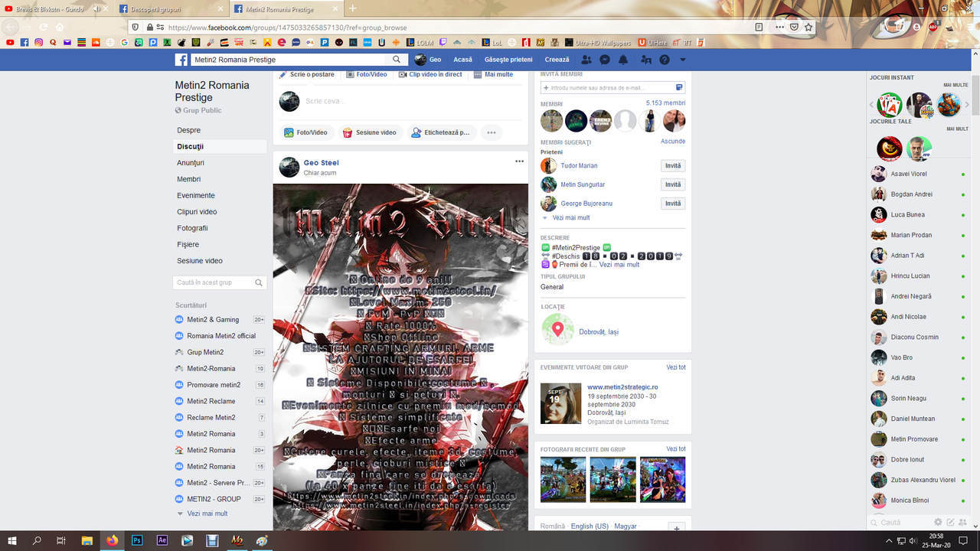Click 'Găsește prieteni' in header
This screenshot has height=551, width=980.
508,60
